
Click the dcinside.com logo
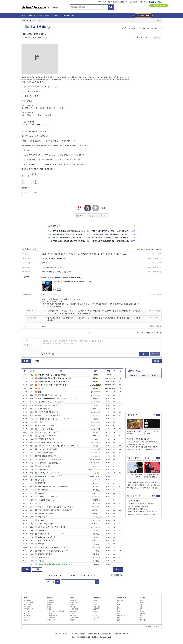click(34, 7)
